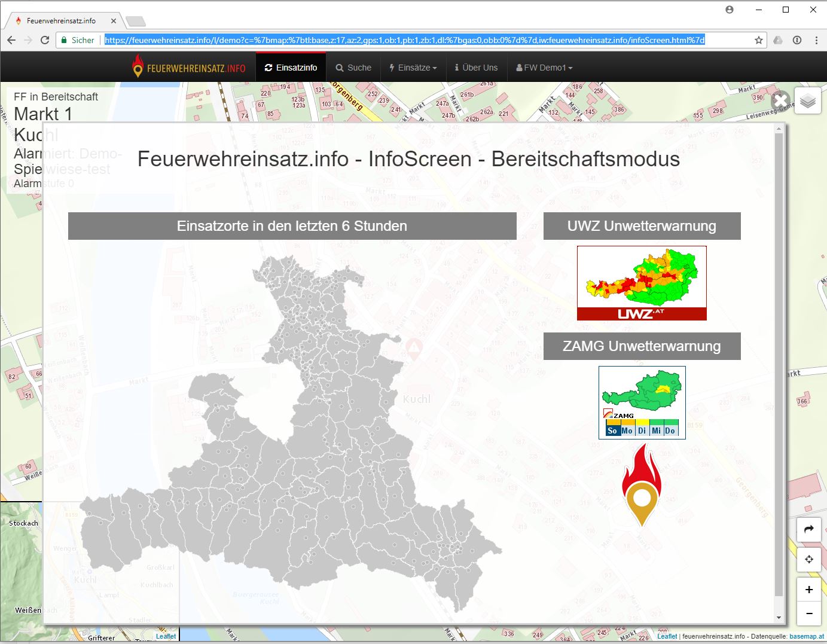827x644 pixels.
Task: Click the locate position crosshair button
Action: point(808,559)
